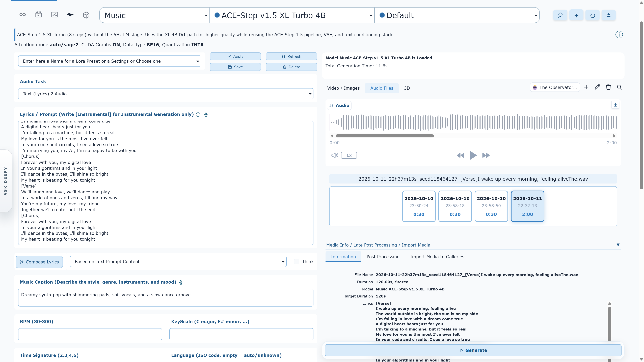Switch to the Video / Images tab

(x=343, y=88)
